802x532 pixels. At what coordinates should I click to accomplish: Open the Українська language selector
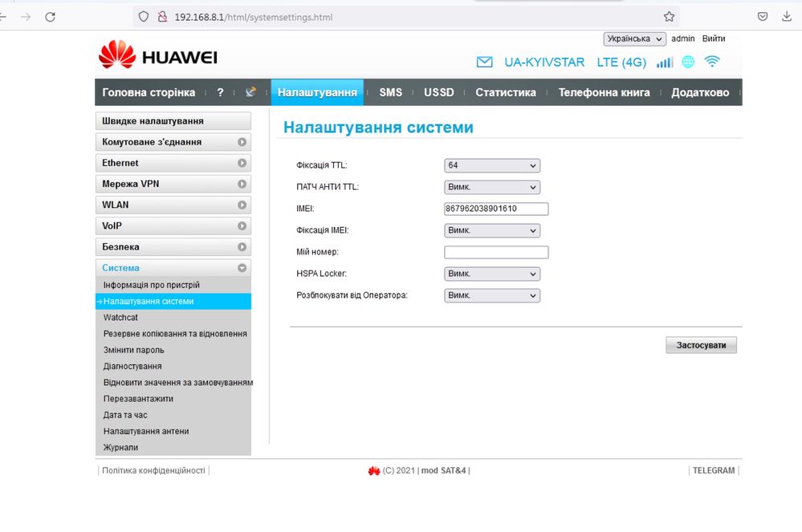click(x=635, y=39)
